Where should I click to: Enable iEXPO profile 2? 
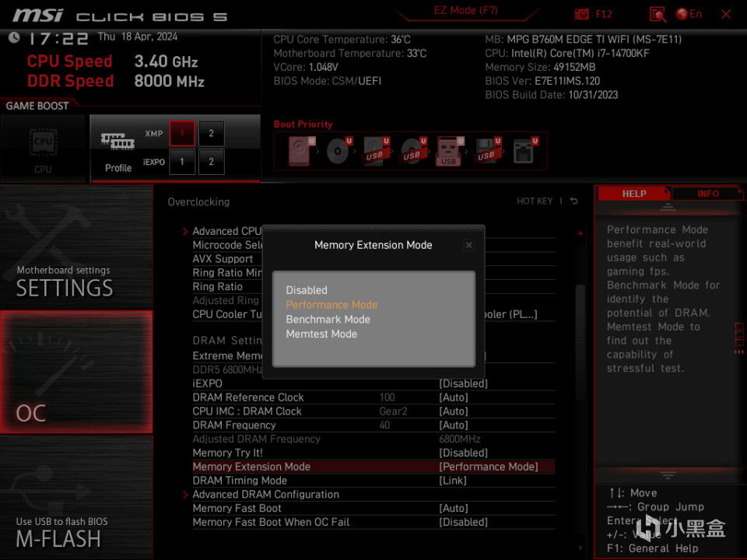pos(211,162)
